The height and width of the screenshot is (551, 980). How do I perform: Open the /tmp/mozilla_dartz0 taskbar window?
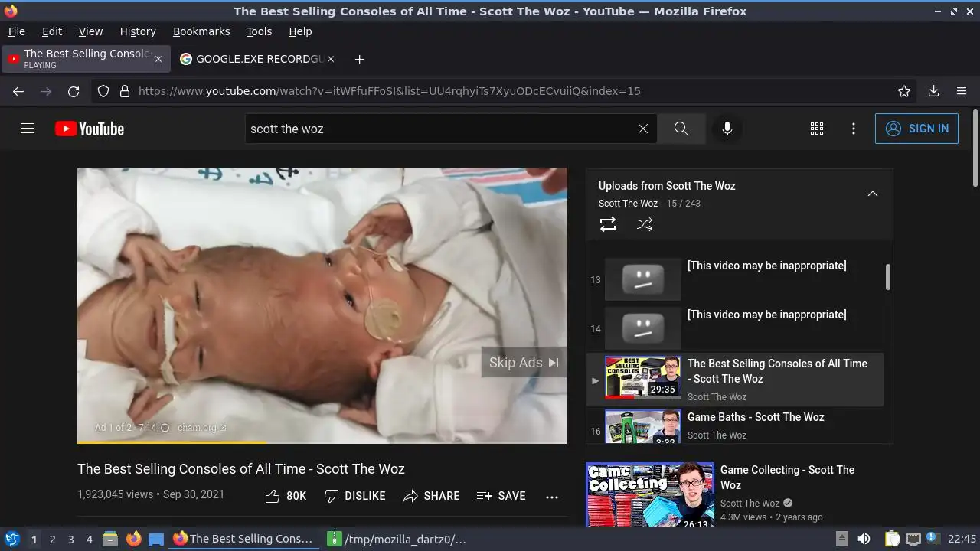pos(396,539)
